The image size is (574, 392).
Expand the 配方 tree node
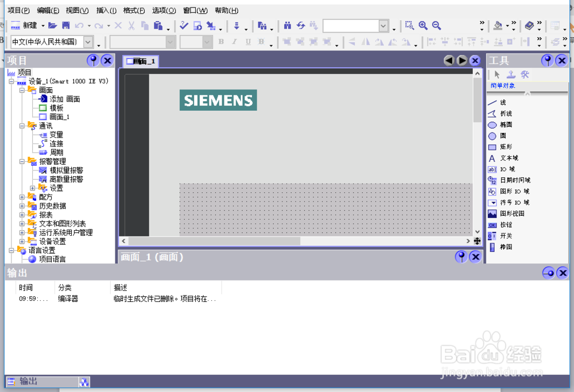[22, 197]
